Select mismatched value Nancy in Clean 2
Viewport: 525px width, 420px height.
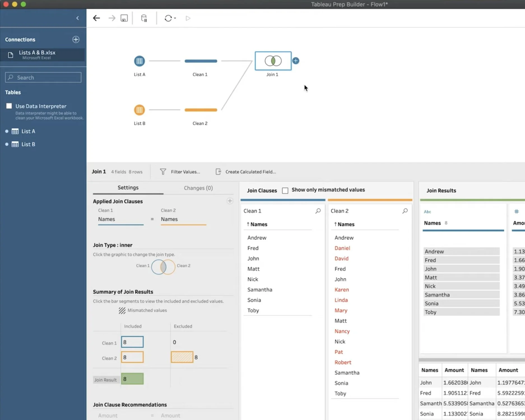pyautogui.click(x=342, y=331)
